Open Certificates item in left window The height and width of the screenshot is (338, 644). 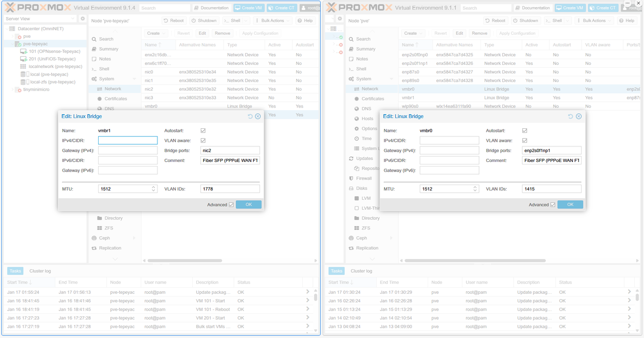(x=116, y=99)
